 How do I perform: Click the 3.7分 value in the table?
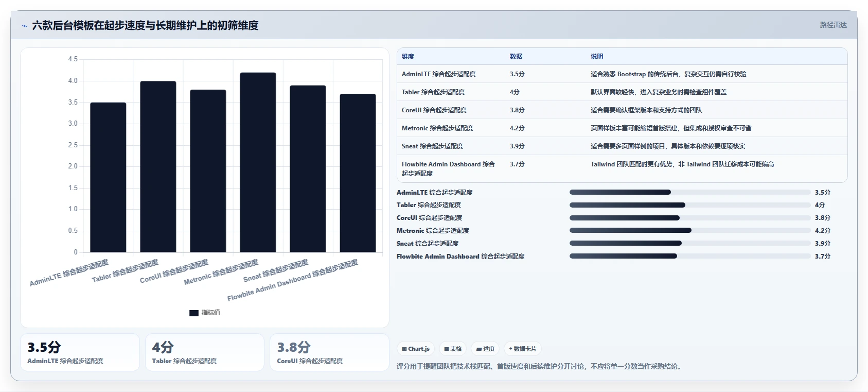click(517, 164)
